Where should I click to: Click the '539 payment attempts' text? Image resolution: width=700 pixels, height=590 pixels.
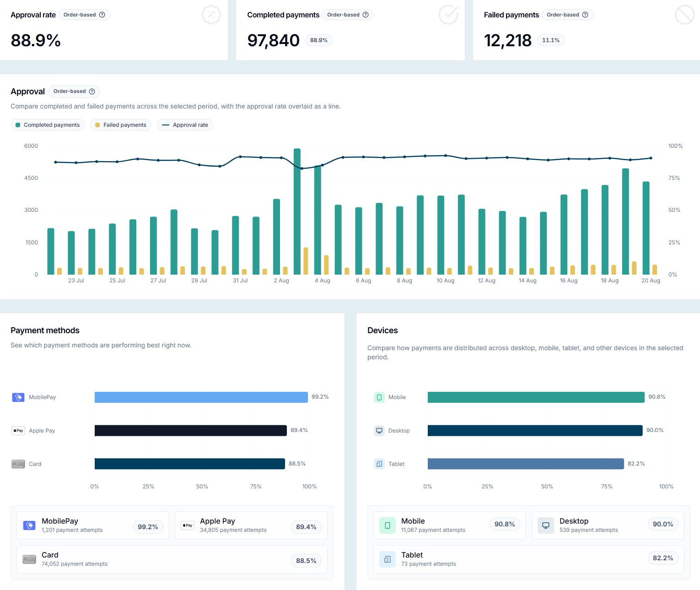589,530
